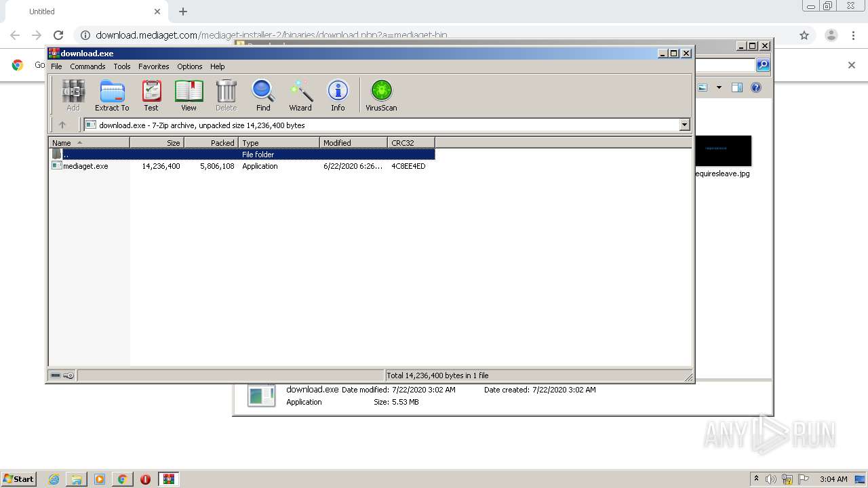
Task: Open the Tools menu
Action: click(x=122, y=66)
